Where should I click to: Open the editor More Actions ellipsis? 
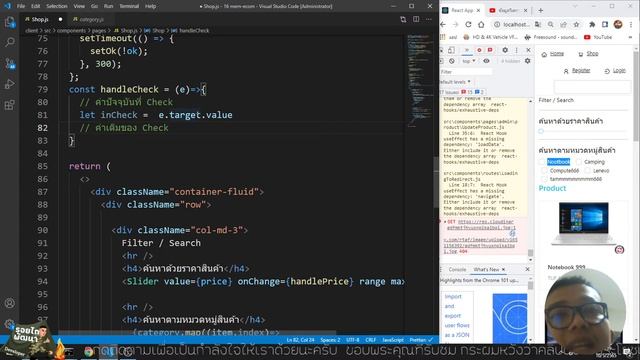click(429, 19)
